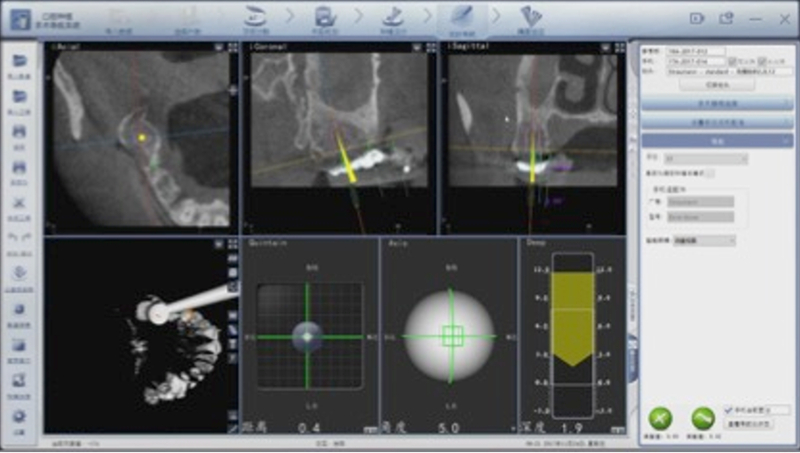Select the final workflow step at the top
The image size is (800, 453).
(528, 16)
